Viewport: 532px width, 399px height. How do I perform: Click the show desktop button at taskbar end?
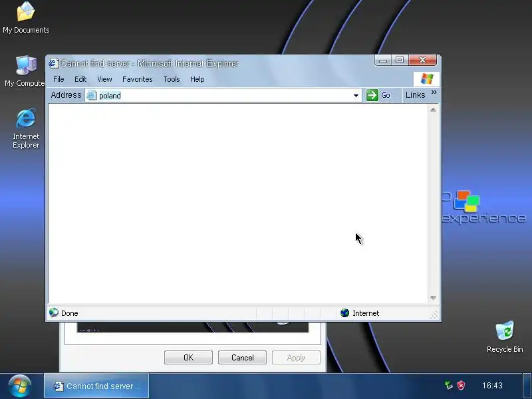click(x=527, y=386)
